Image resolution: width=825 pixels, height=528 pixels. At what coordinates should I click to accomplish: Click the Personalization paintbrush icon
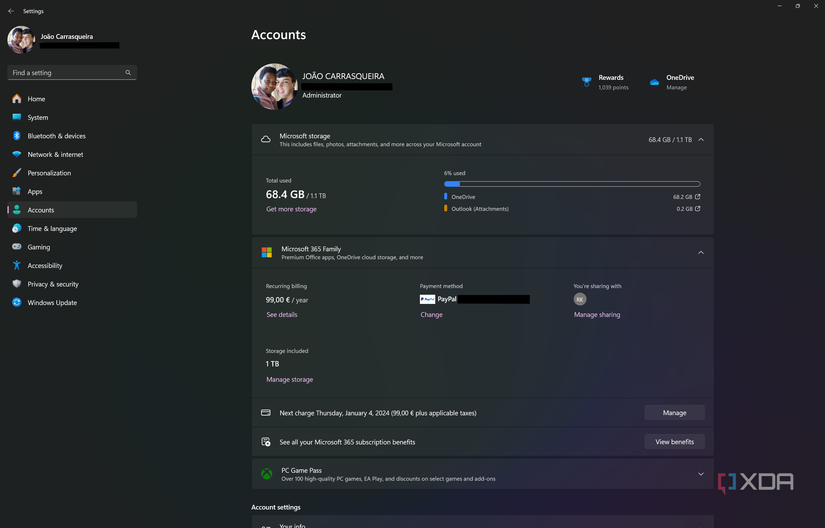[x=17, y=172]
